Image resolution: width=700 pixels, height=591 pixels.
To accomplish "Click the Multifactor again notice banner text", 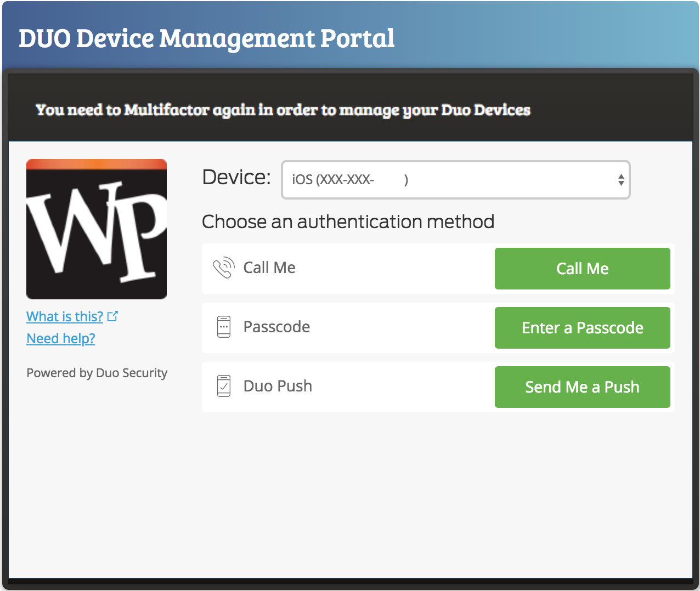I will [283, 110].
